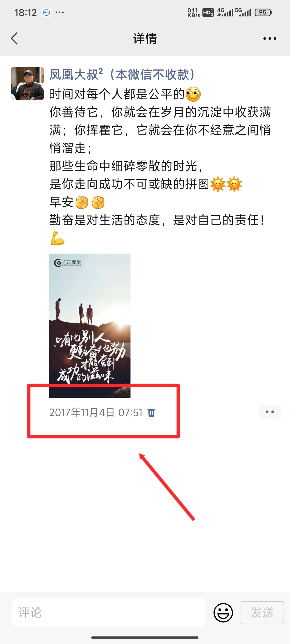Tap the iFLY status bar icon
290x644 pixels.
coord(46,12)
